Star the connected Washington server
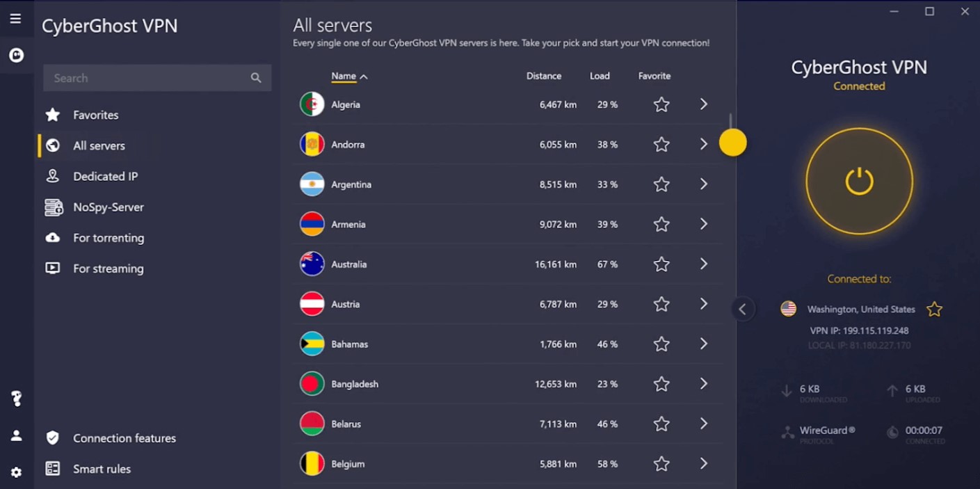Screen dimensions: 980x489 (x=934, y=310)
